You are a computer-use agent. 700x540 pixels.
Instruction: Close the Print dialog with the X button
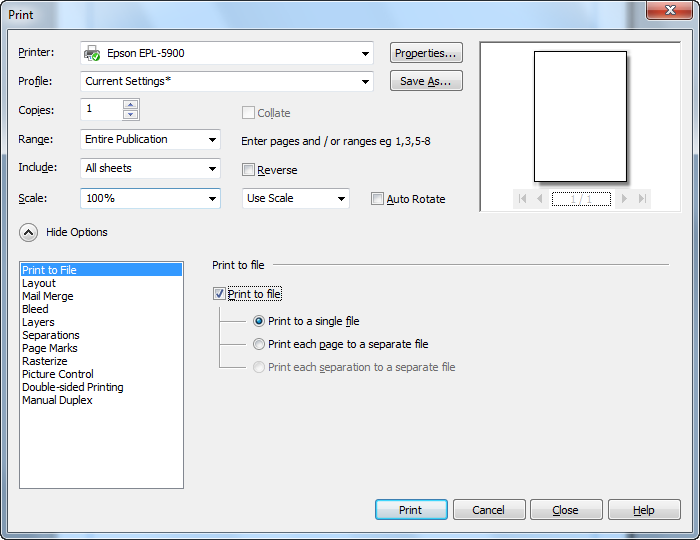[x=670, y=10]
